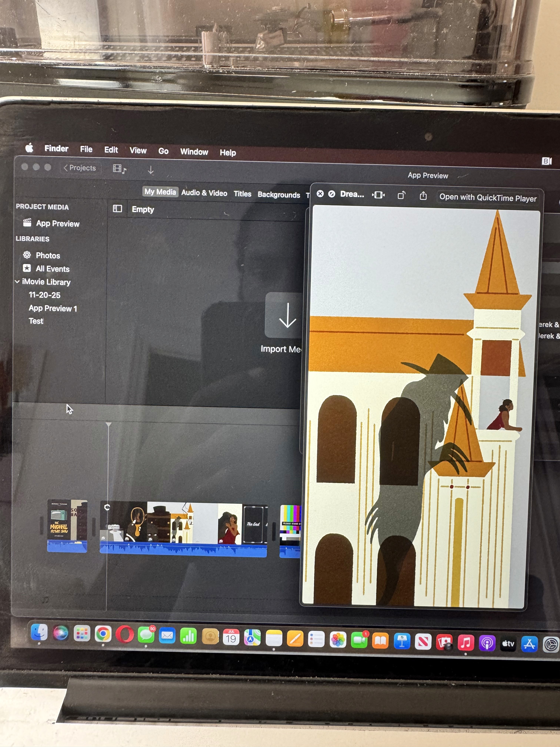
Task: Click Open with QuickTime Player
Action: point(488,197)
